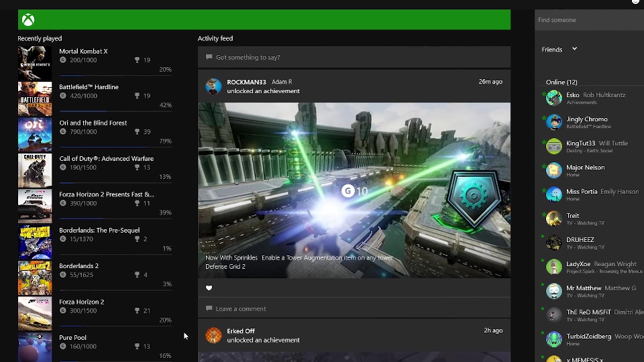Image resolution: width=644 pixels, height=362 pixels.
Task: Click Defense Grid 2 game name caption
Action: 225,266
